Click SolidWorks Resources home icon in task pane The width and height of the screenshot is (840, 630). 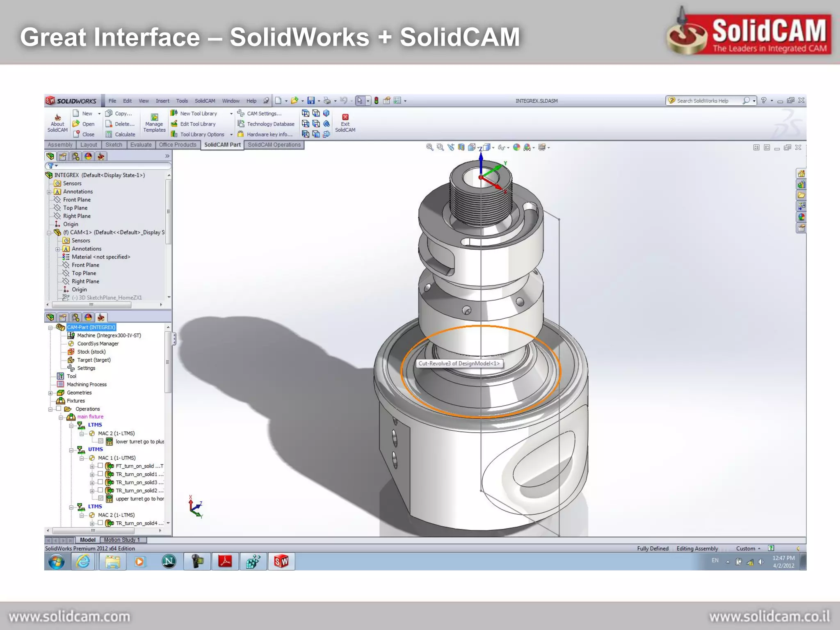pyautogui.click(x=801, y=173)
